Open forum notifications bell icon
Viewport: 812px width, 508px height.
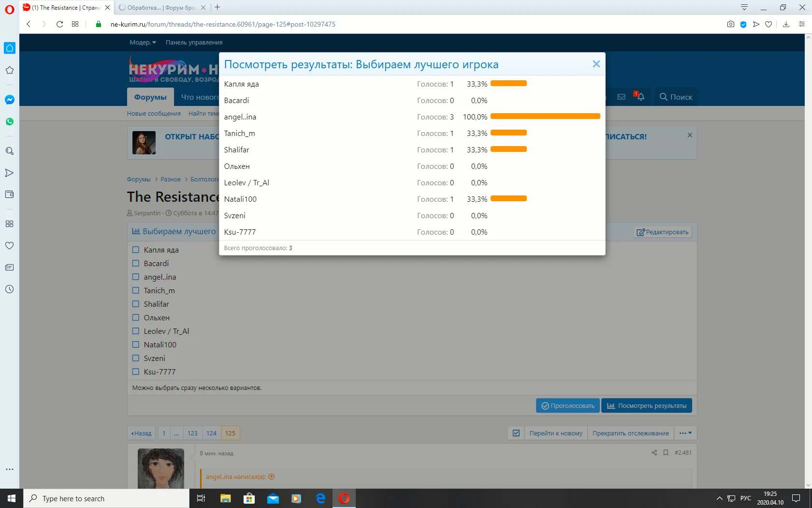(640, 96)
